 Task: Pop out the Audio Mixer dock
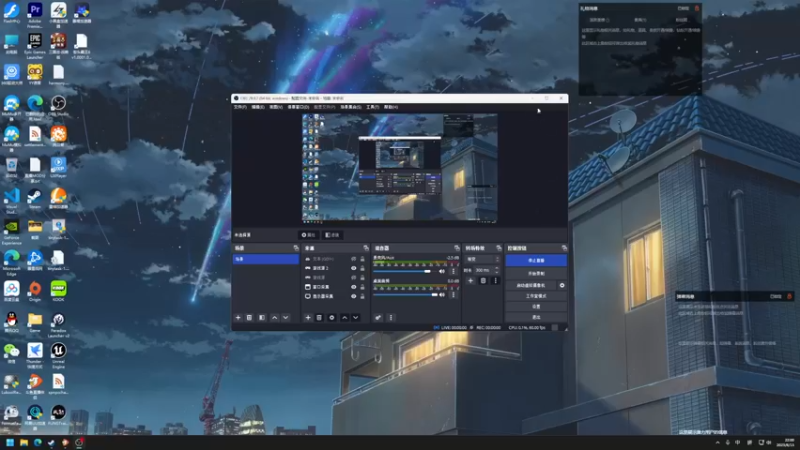pos(457,248)
